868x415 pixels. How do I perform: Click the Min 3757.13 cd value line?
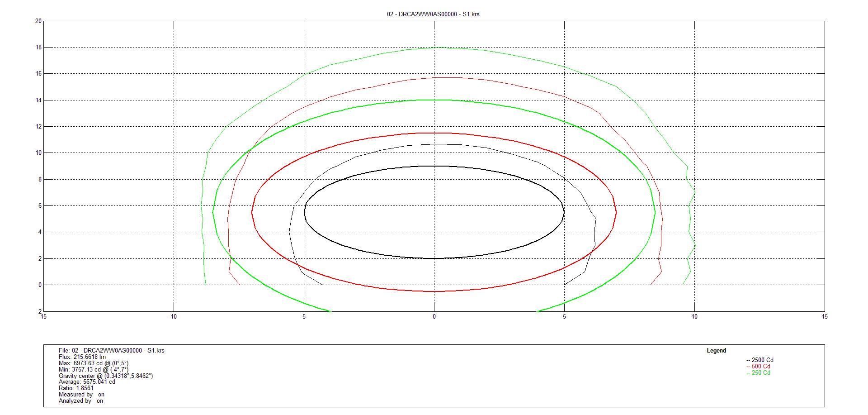pos(93,370)
